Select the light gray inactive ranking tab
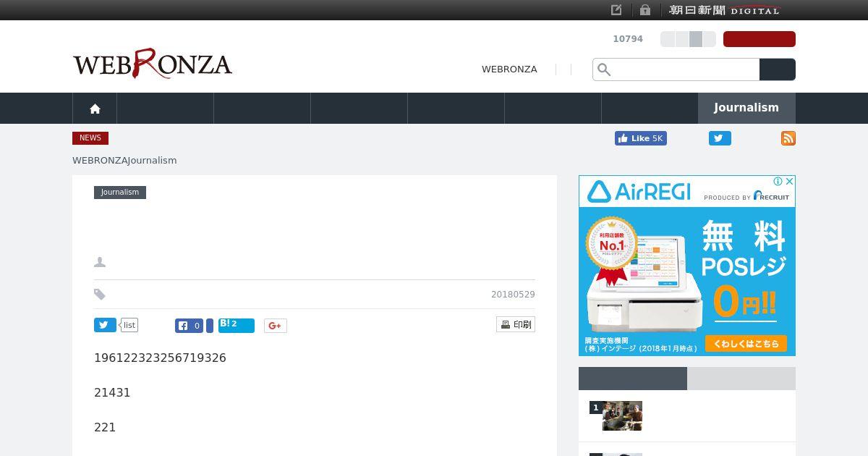Viewport: 868px width, 456px height. click(x=741, y=379)
